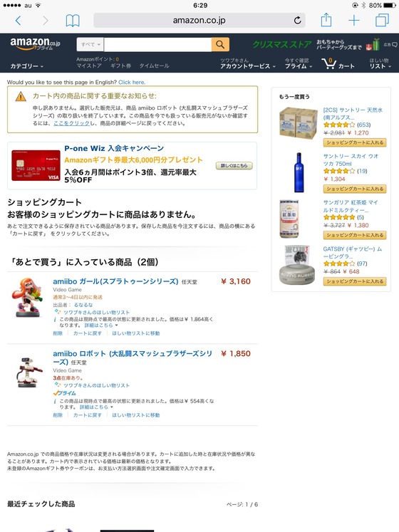Focus the Amazon search input field

point(157,44)
